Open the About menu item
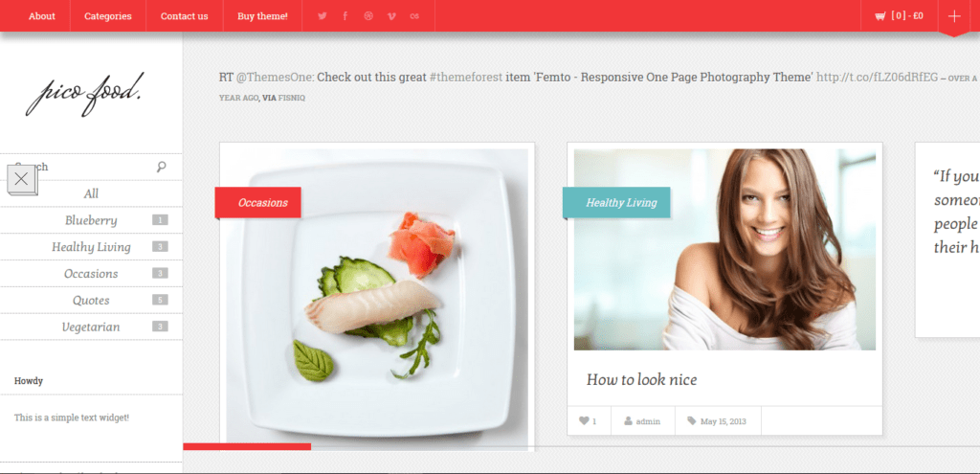The height and width of the screenshot is (474, 980). pos(42,16)
